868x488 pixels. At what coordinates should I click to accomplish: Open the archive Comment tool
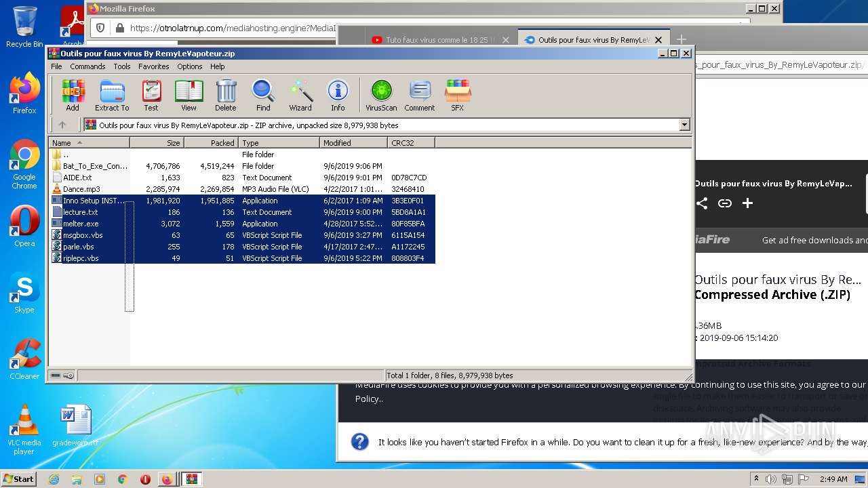point(420,96)
